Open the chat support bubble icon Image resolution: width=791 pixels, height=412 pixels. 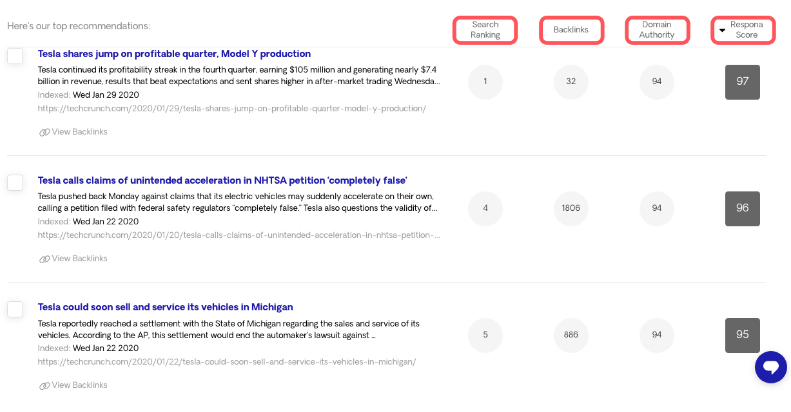point(770,367)
